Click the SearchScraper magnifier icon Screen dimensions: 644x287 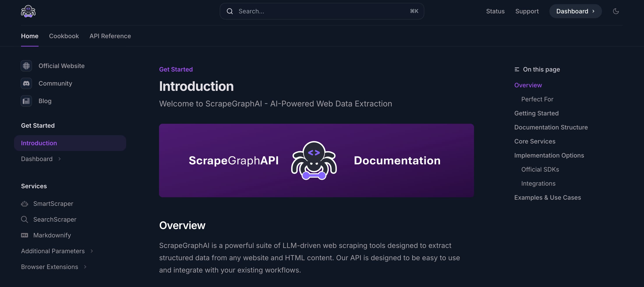coord(25,219)
